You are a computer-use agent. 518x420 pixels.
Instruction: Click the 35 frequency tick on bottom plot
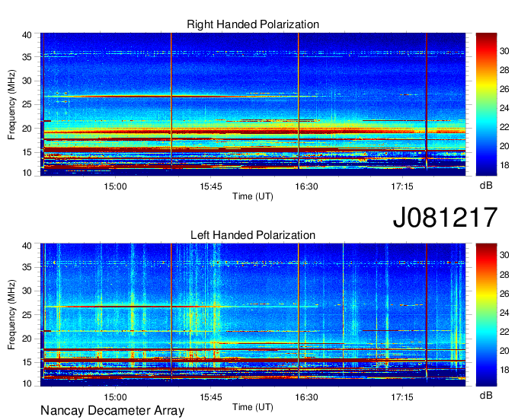(27, 267)
